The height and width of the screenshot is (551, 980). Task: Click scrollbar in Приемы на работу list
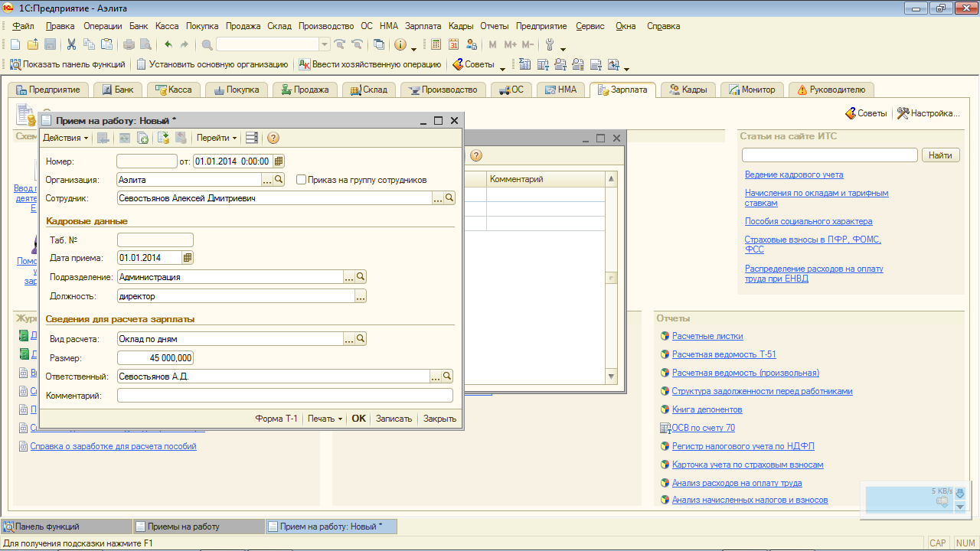tap(611, 277)
